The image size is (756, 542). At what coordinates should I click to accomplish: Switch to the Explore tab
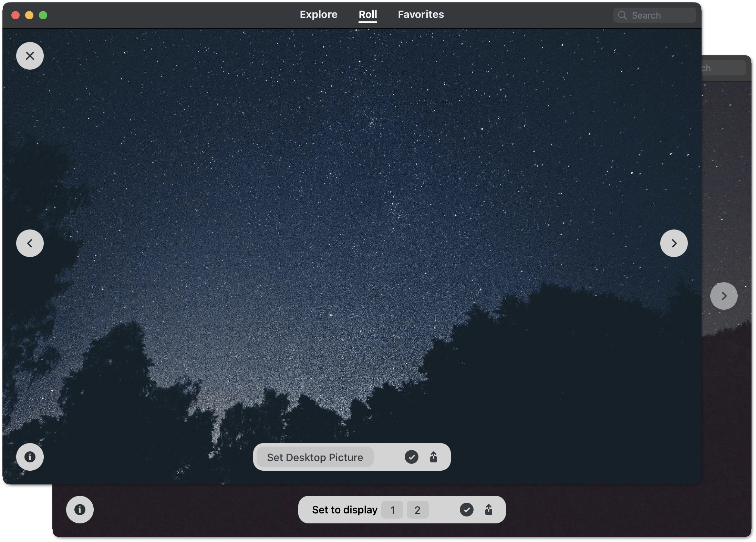318,14
